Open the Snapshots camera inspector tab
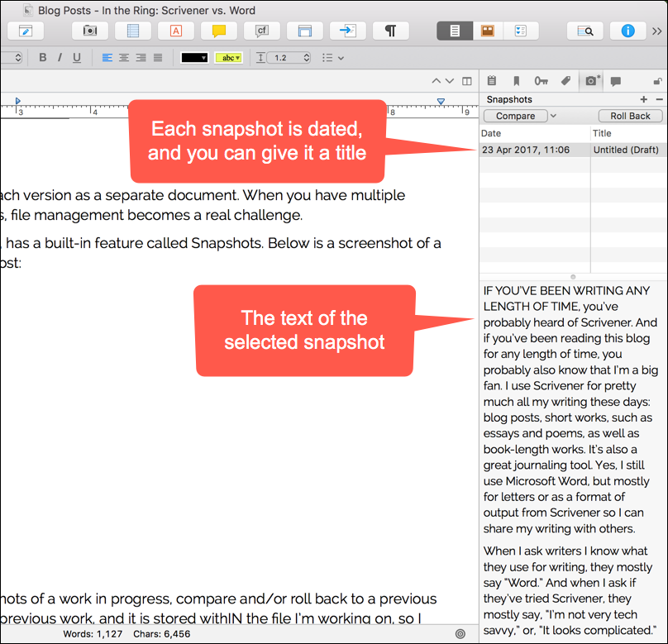This screenshot has height=644, width=668. 591,80
